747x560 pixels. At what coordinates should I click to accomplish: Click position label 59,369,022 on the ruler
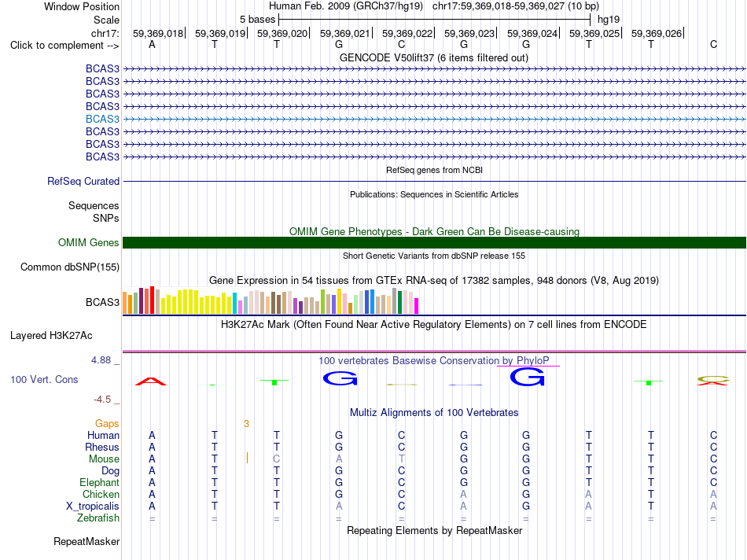coord(407,33)
